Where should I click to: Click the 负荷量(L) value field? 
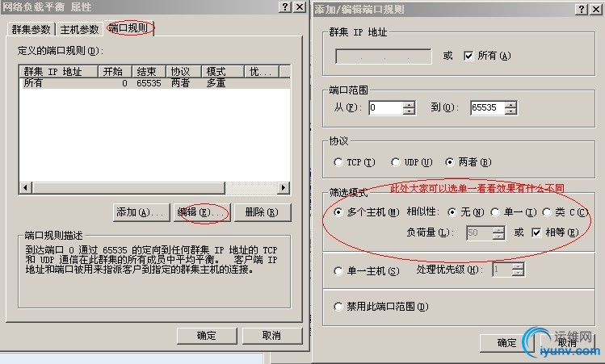pos(480,233)
